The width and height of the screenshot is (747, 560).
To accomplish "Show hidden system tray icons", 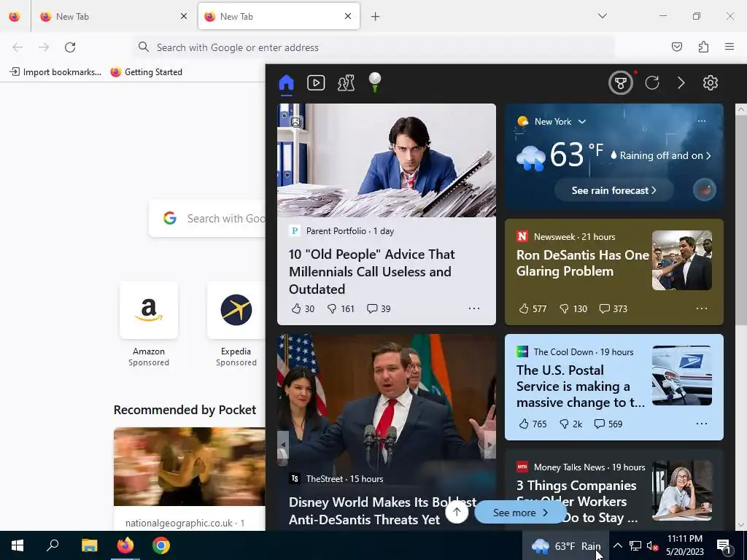I will point(617,545).
